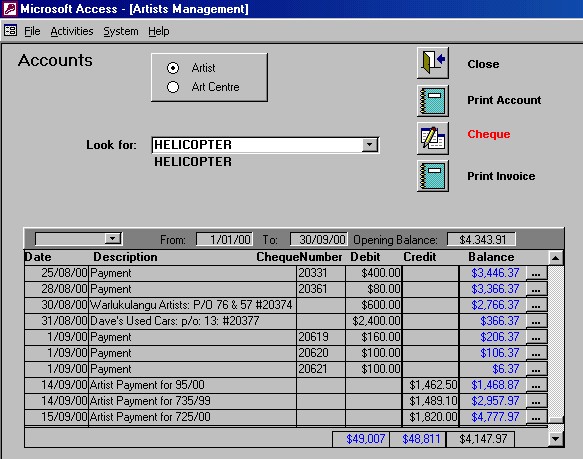Open details button for Warlukulangu Artists row

point(536,305)
